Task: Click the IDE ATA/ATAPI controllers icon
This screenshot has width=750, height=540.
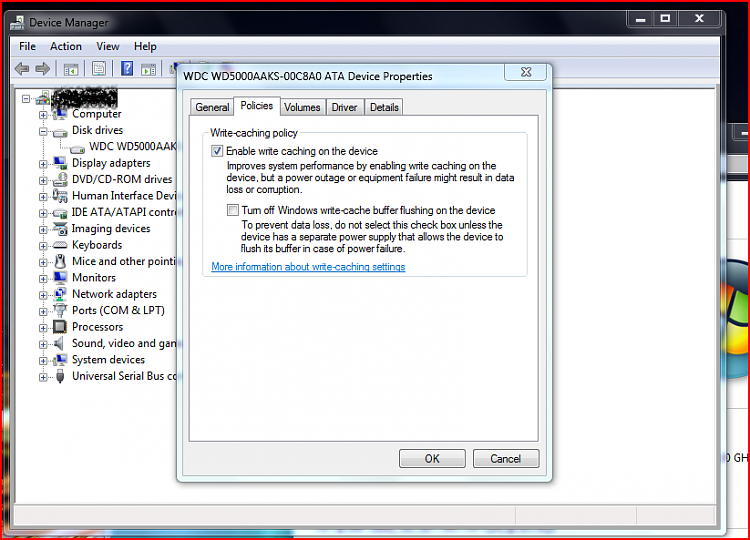Action: coord(60,212)
